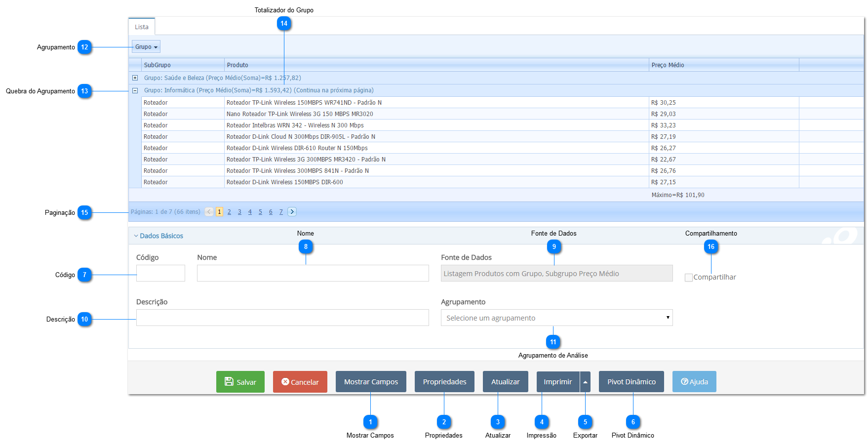Go to page 6
The image size is (868, 447).
point(271,212)
